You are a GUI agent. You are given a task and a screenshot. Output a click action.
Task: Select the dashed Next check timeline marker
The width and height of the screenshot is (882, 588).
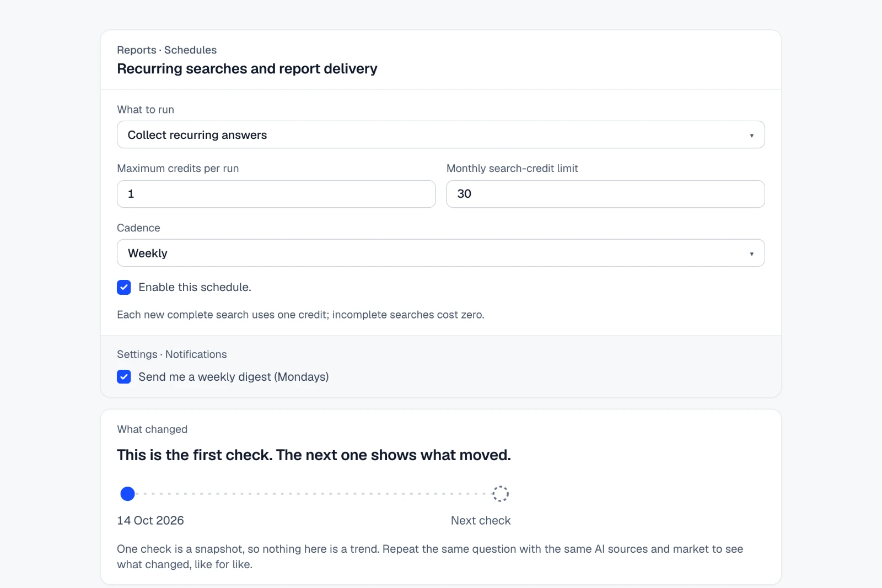click(x=501, y=494)
